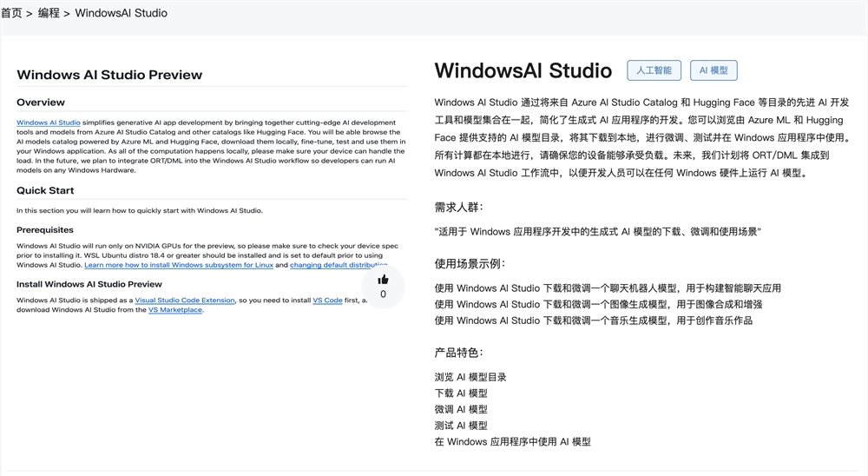Screen dimensions: 868x476
Task: Click the 下载 AI 模型 feature line
Action: click(x=461, y=393)
